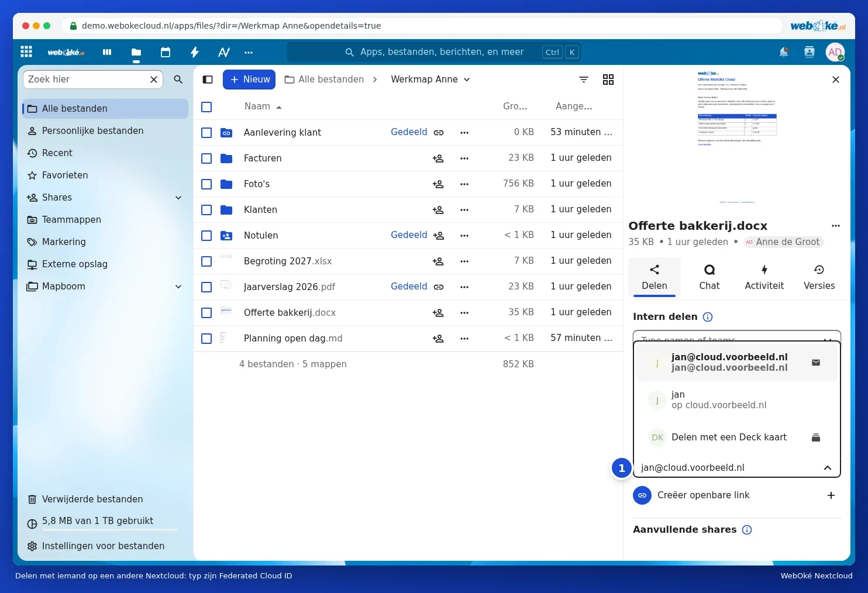Check the Aanlevering klant row
868x593 pixels.
206,133
